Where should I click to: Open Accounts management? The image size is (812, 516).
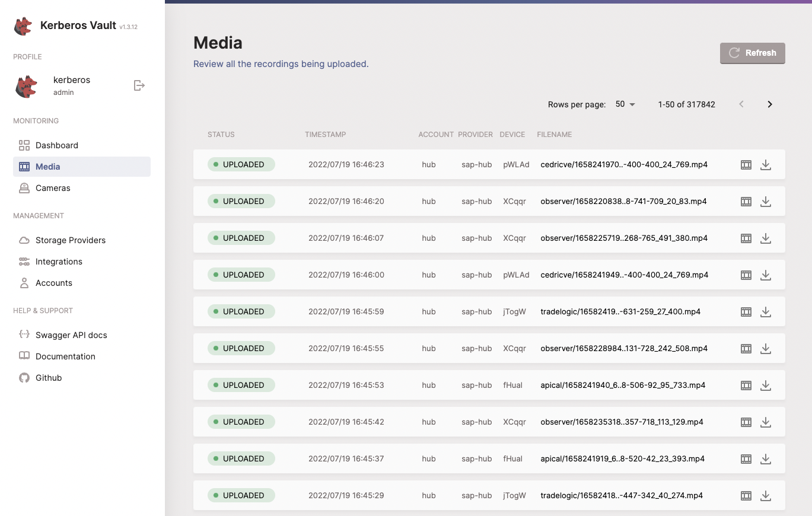pyautogui.click(x=54, y=283)
